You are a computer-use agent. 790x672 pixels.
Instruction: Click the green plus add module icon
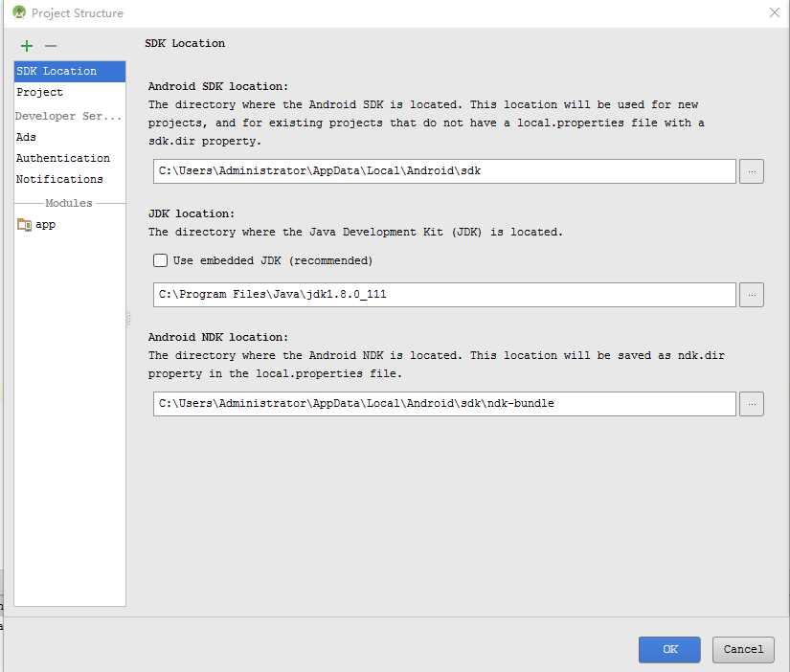(x=27, y=46)
